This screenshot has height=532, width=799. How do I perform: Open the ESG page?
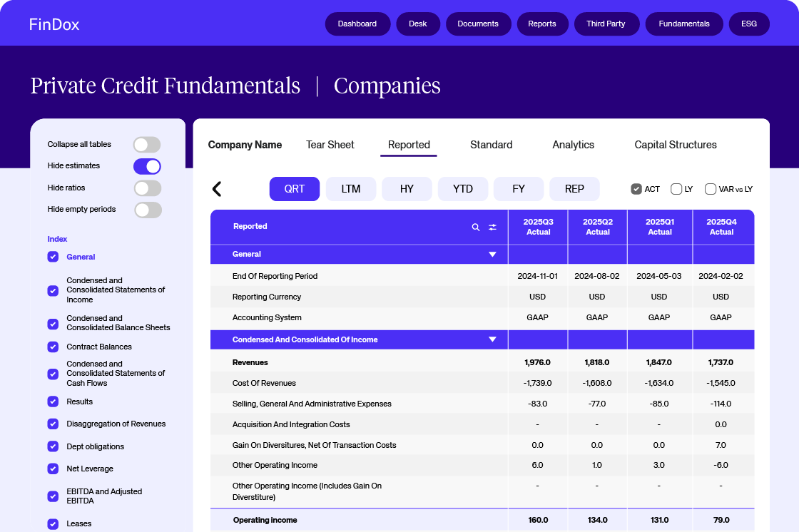[749, 24]
